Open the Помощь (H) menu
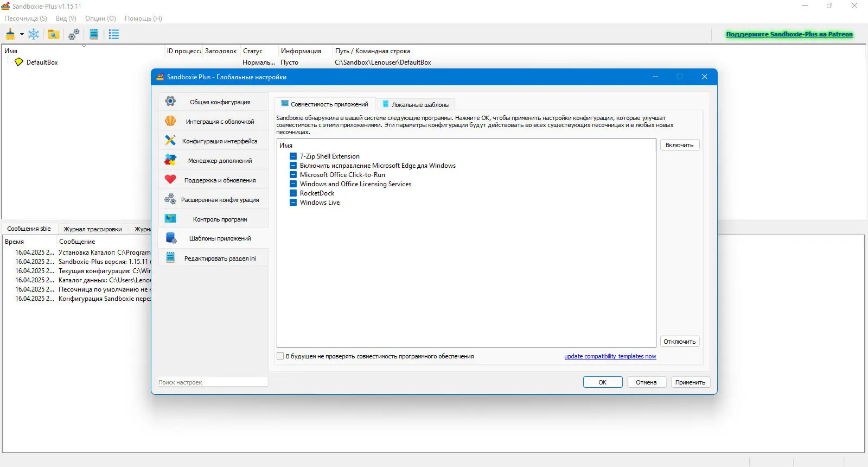Viewport: 868px width, 467px height. coord(143,18)
